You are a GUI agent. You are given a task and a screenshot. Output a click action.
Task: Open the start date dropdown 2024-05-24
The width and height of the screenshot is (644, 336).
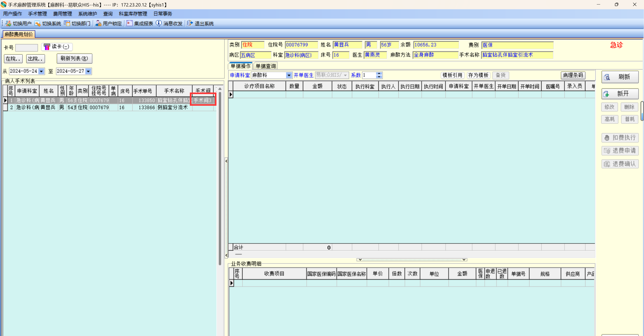click(42, 71)
